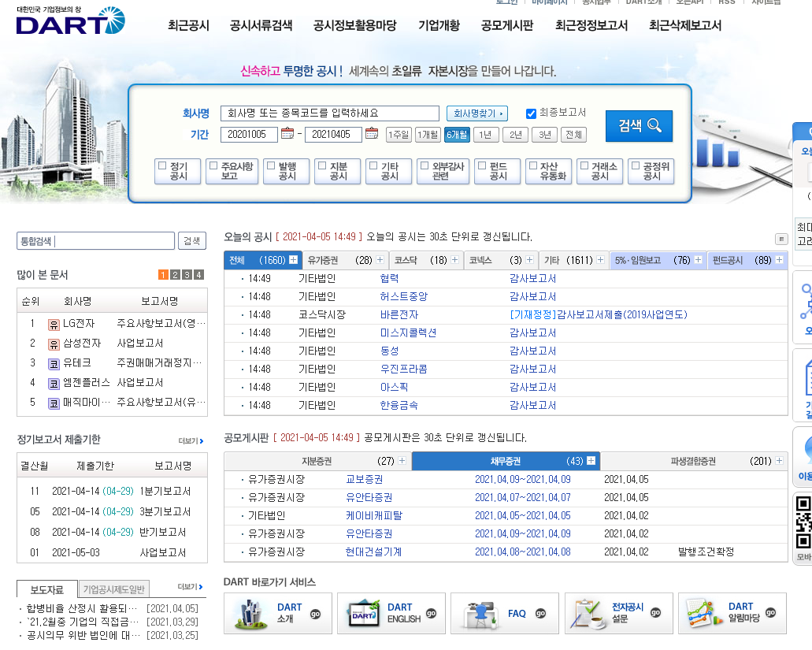Screen dimensions: 812x650
Task: Expand the 전체 (1660) plus icon
Action: point(293,259)
